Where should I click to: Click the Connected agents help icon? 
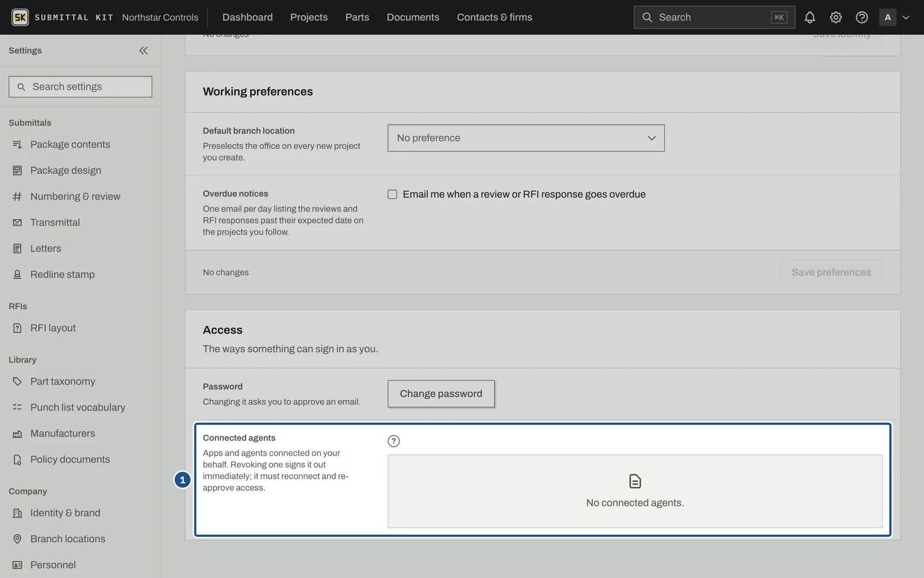tap(393, 441)
